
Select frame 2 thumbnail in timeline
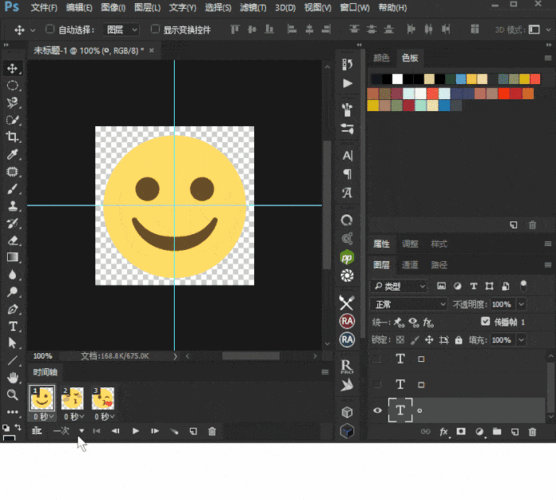pyautogui.click(x=73, y=399)
